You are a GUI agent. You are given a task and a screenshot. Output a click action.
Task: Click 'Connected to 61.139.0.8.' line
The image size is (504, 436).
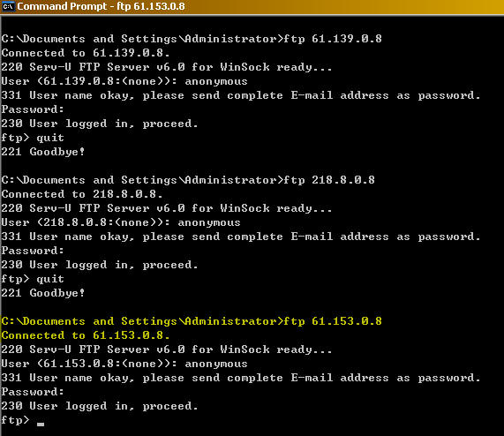coord(86,53)
